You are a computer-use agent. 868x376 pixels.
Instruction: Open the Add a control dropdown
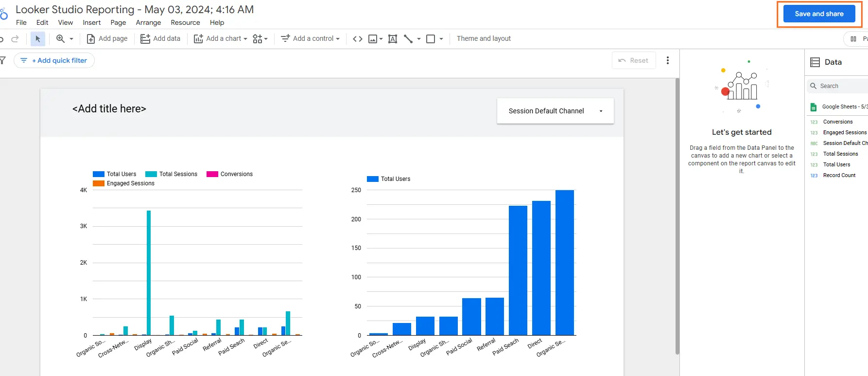point(311,38)
